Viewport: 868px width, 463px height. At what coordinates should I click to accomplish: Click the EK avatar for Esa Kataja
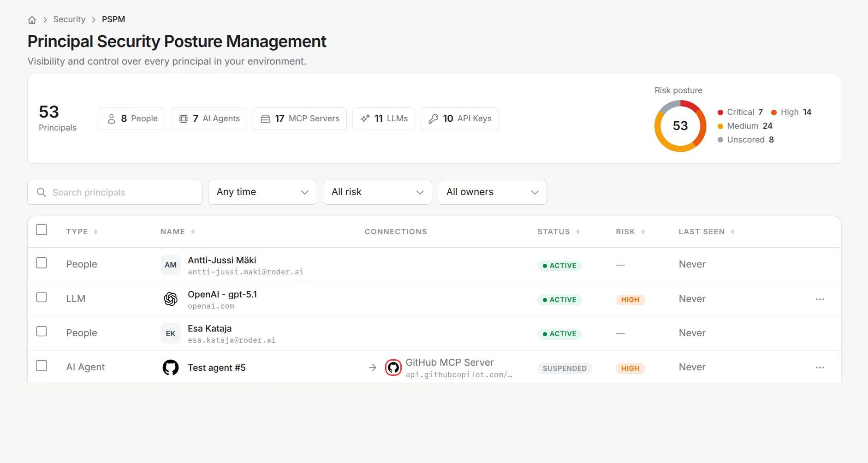coord(171,333)
